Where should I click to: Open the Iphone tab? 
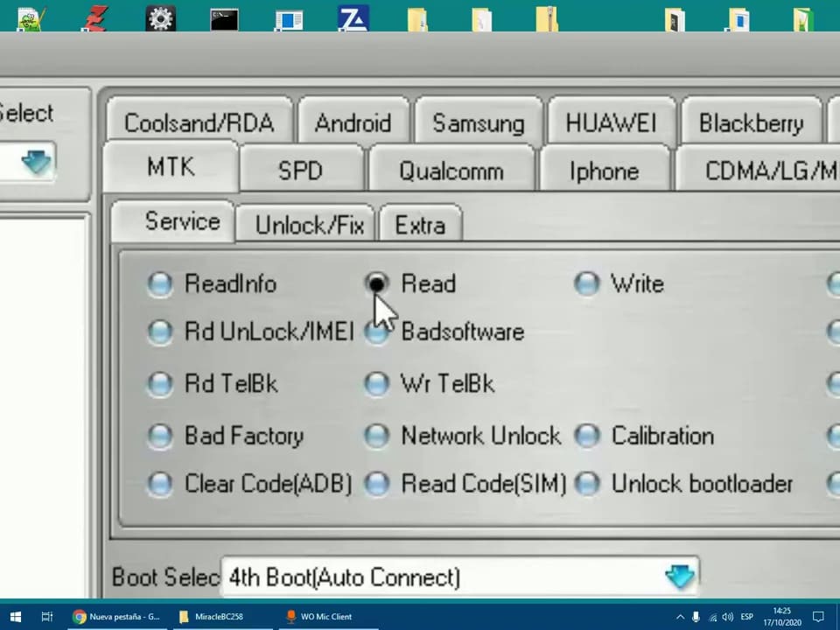(605, 171)
